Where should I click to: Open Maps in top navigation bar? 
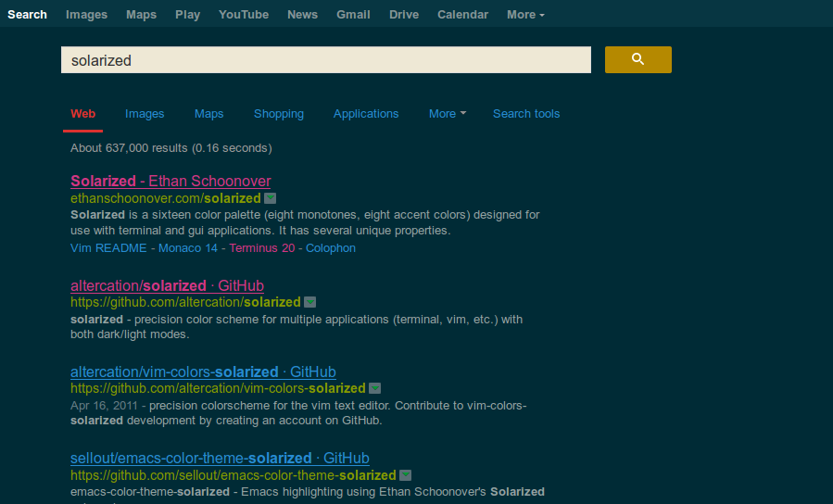pos(142,15)
